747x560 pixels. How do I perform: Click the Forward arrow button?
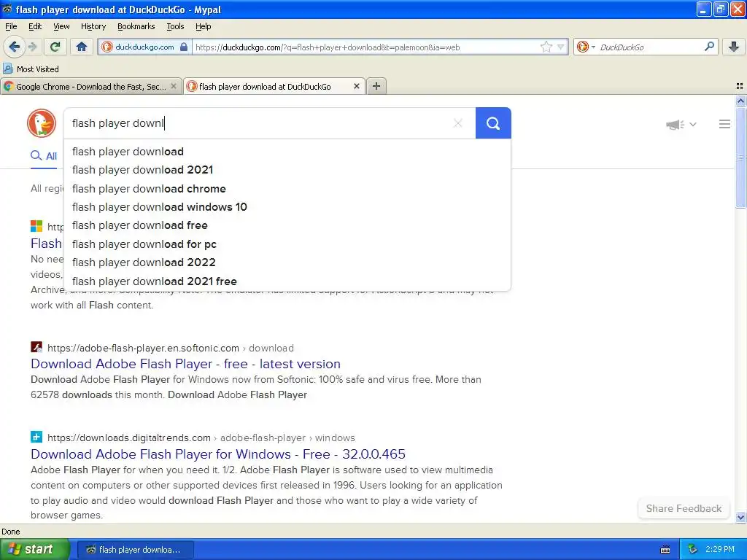point(33,47)
